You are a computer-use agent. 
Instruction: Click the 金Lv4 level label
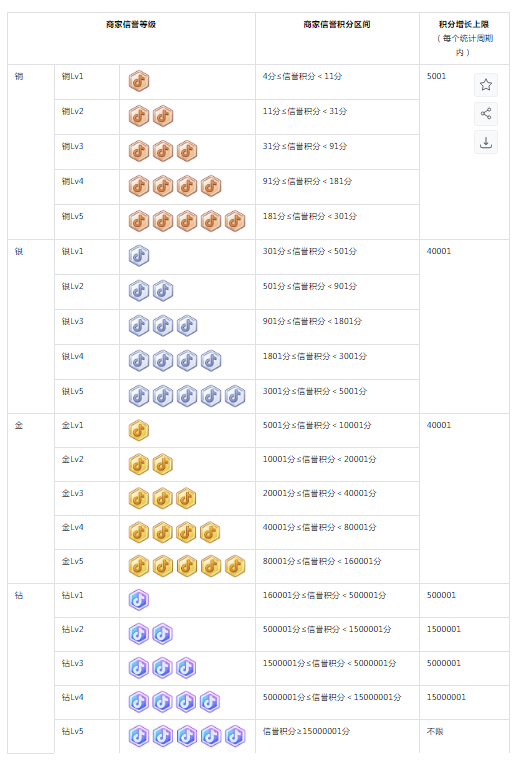point(73,527)
